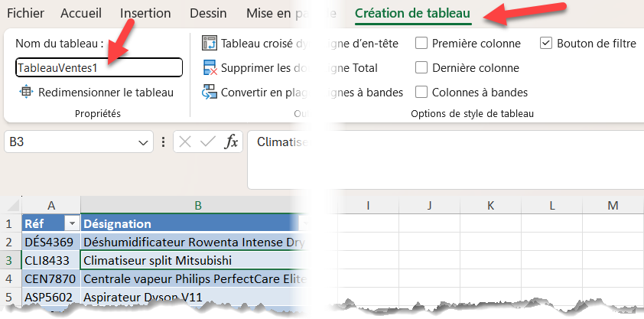Open the Réf column filter dropdown
Screen dimensions: 644x319
(x=71, y=223)
